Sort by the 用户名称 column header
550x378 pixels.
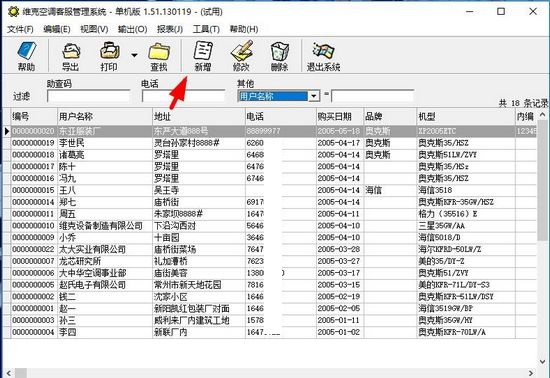[105, 116]
